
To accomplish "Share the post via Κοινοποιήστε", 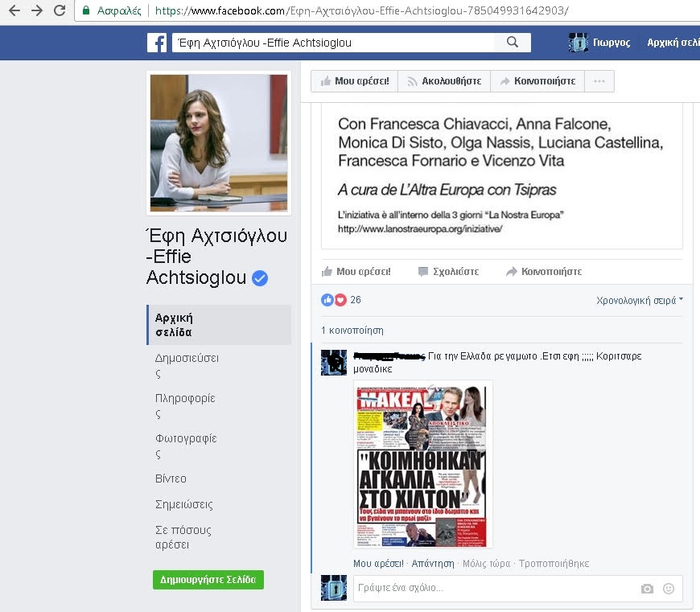I will [544, 272].
